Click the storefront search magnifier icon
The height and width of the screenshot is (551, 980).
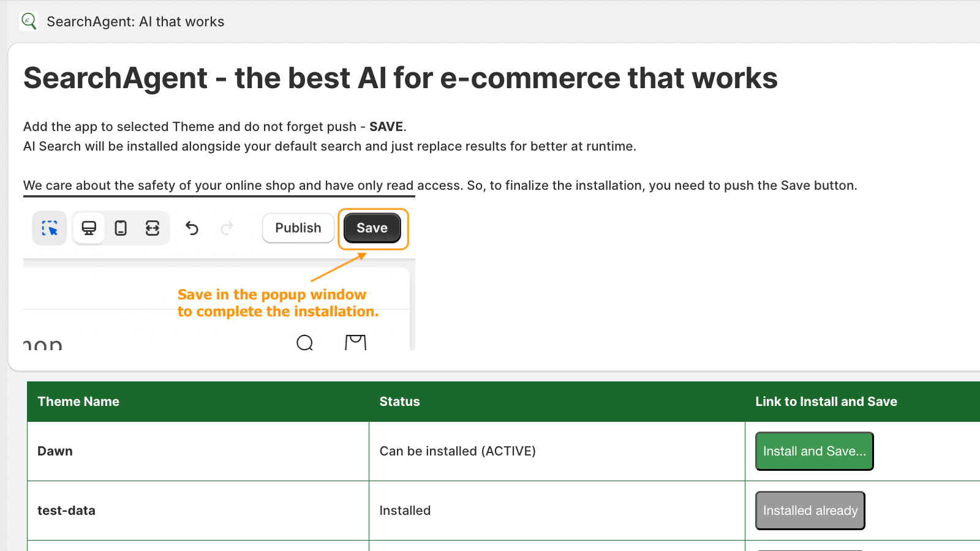[x=304, y=343]
